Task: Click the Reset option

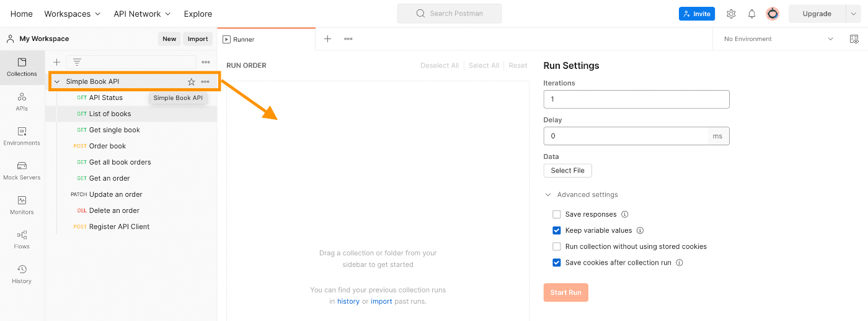Action: [x=518, y=65]
